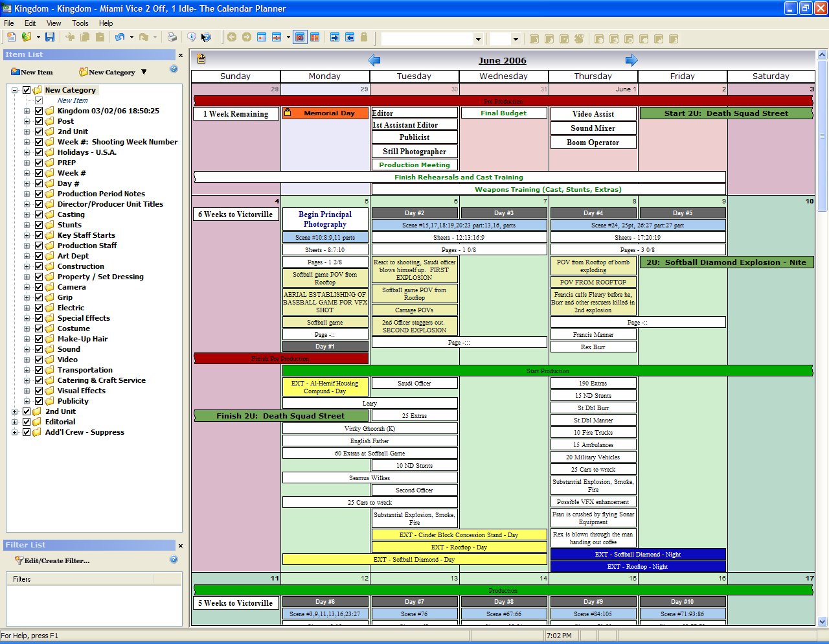The height and width of the screenshot is (644, 829).
Task: Go to next month with right arrow
Action: 631,60
